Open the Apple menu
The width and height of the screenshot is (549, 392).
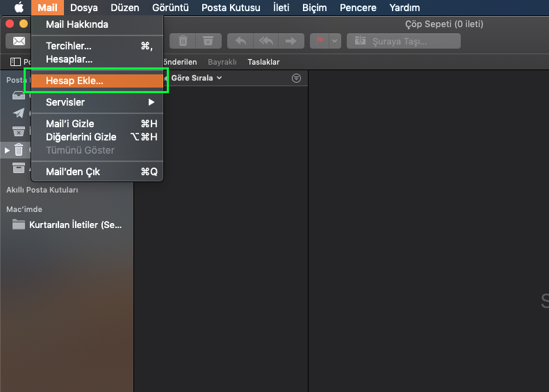point(19,8)
